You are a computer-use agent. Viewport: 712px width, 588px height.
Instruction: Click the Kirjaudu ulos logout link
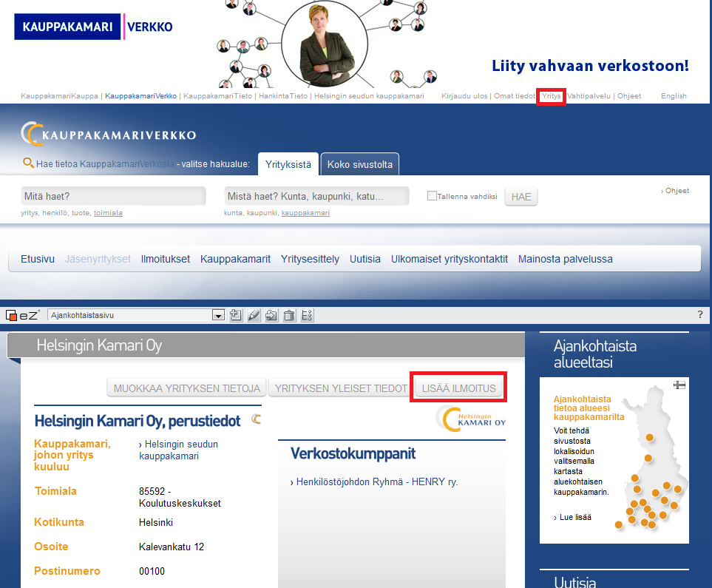tap(464, 96)
